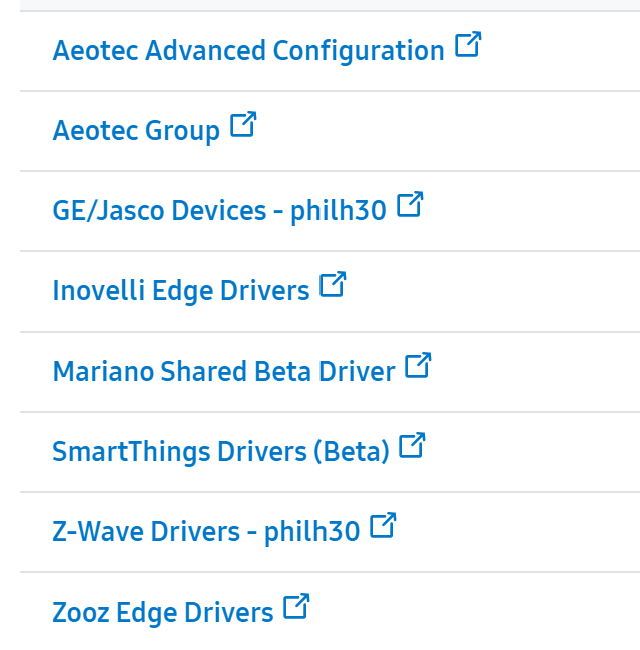This screenshot has width=640, height=650.
Task: Click external-link icon for Mariano Shared Beta Driver
Action: (x=418, y=365)
